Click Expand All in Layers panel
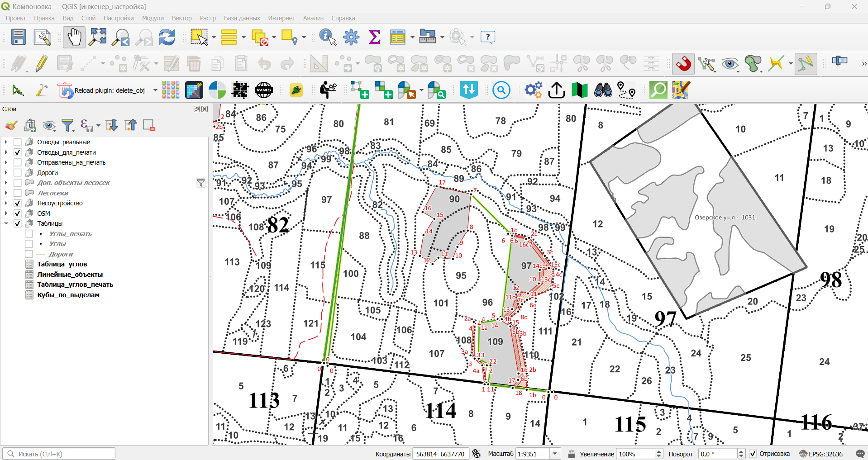Viewport: 868px width, 460px height. click(x=111, y=125)
